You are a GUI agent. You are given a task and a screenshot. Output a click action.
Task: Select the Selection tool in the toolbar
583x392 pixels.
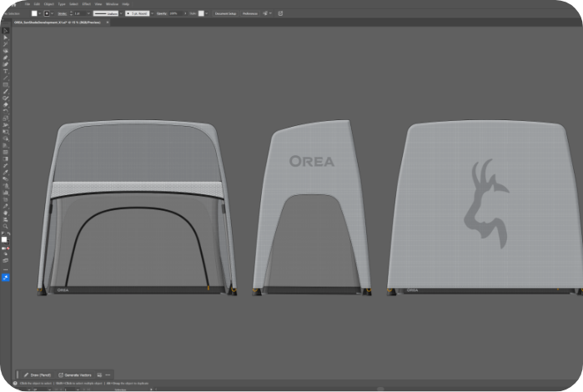5,31
